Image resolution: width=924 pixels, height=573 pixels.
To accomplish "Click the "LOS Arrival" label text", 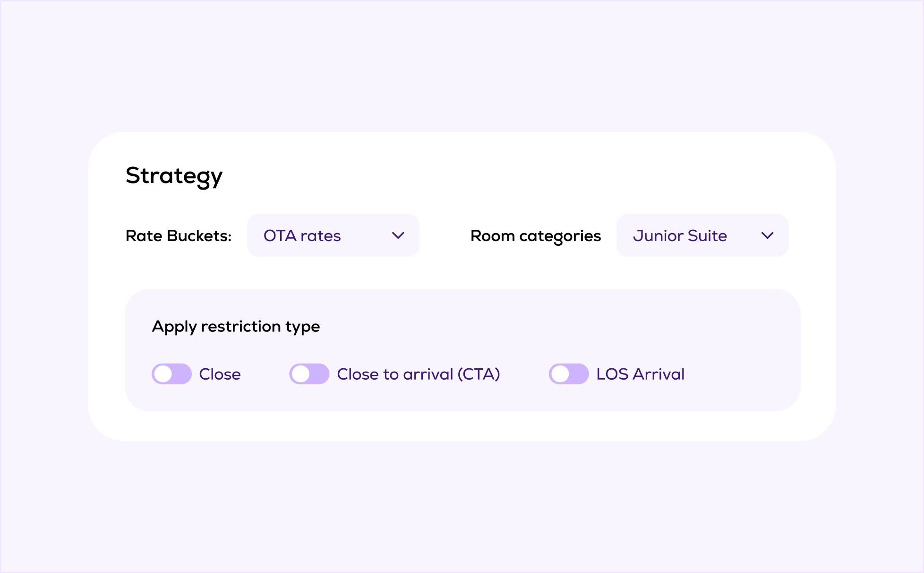I will click(640, 374).
